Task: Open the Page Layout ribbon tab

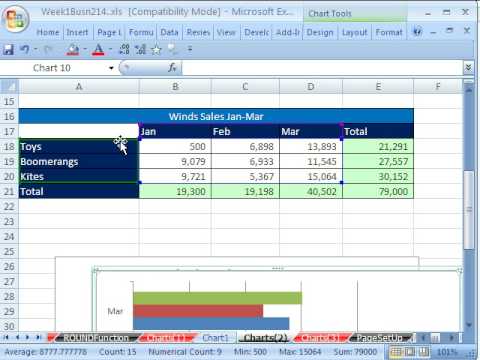Action: click(x=109, y=32)
